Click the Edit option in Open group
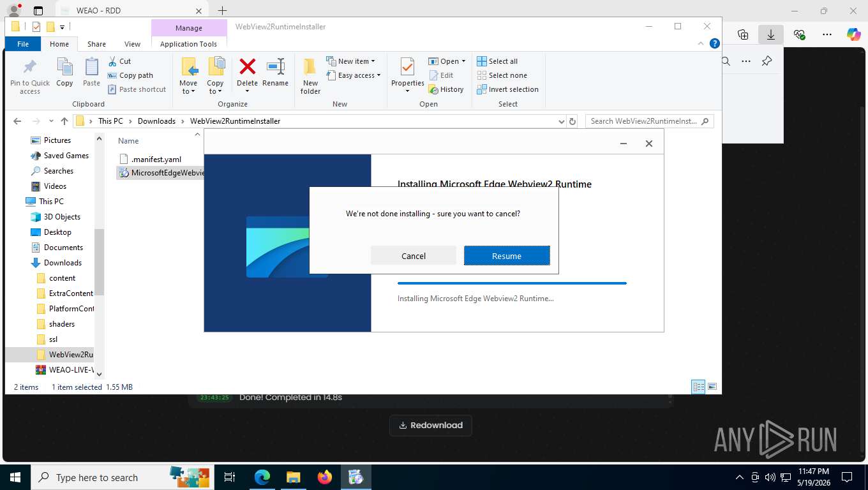The image size is (868, 490). point(440,75)
